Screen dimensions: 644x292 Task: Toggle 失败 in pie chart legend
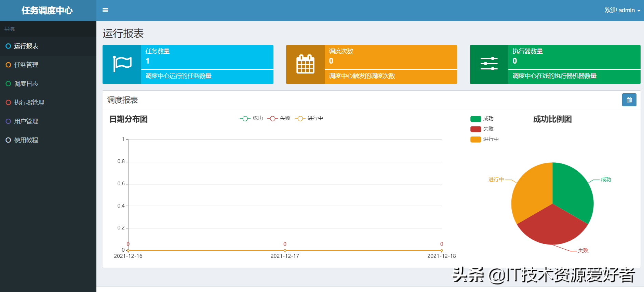(482, 129)
